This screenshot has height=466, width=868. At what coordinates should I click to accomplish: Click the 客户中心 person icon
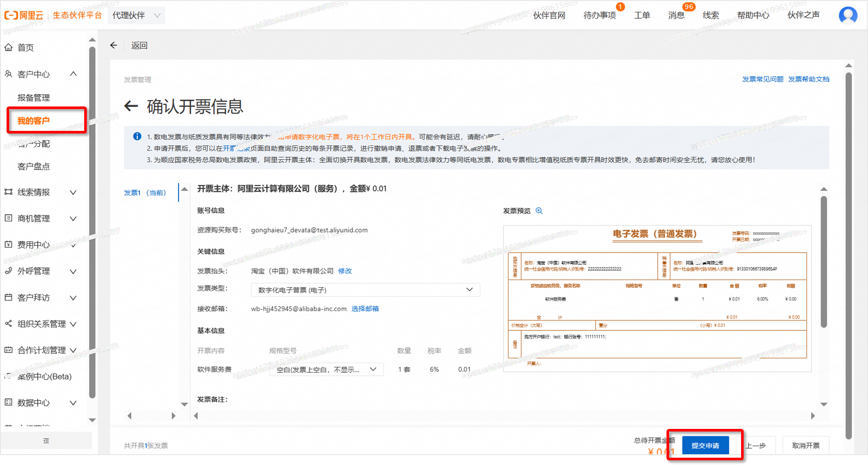tap(8, 74)
